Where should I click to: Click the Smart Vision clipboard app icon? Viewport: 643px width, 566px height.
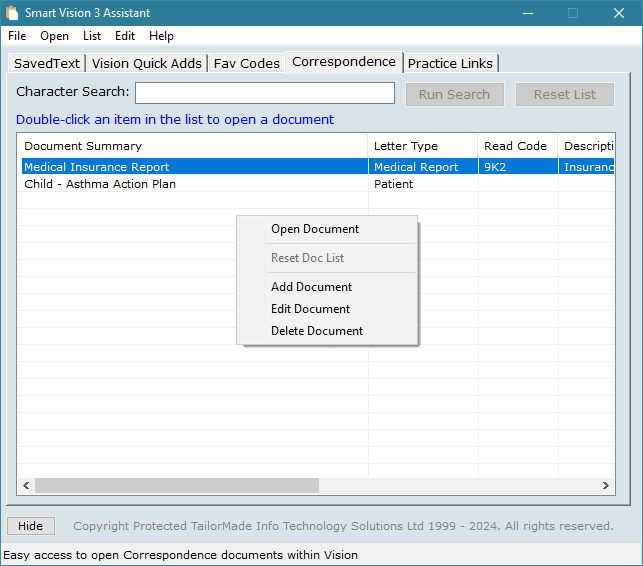[x=12, y=13]
